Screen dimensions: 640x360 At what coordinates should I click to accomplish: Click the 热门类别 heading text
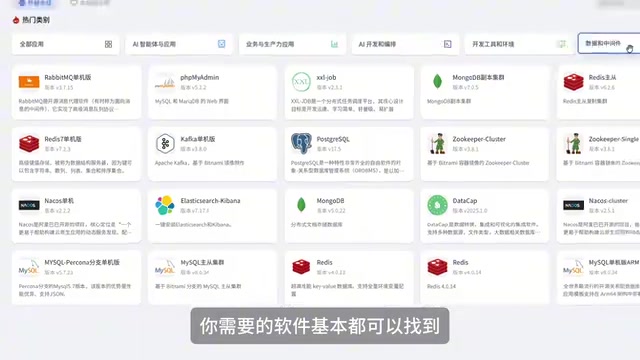pos(36,20)
